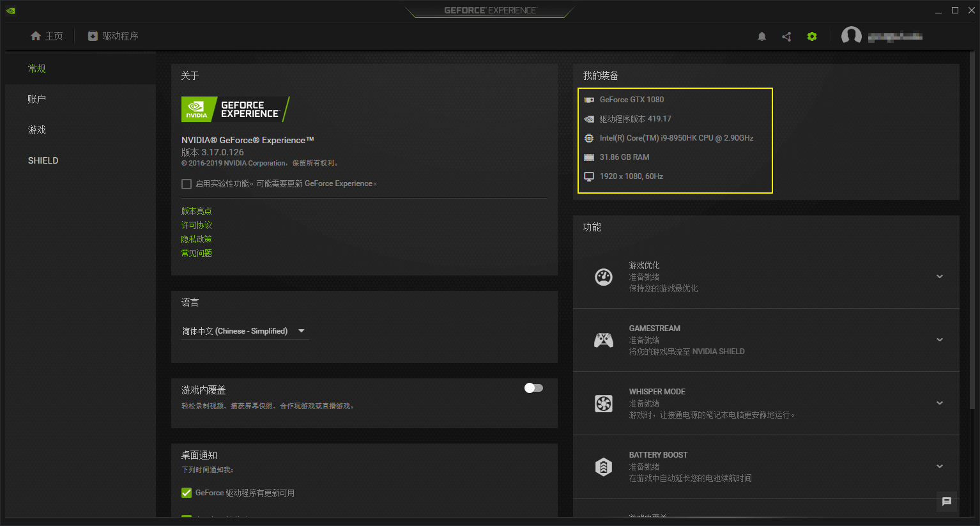Click the BATTERY BOOST title text
Image resolution: width=980 pixels, height=526 pixels.
(x=659, y=455)
